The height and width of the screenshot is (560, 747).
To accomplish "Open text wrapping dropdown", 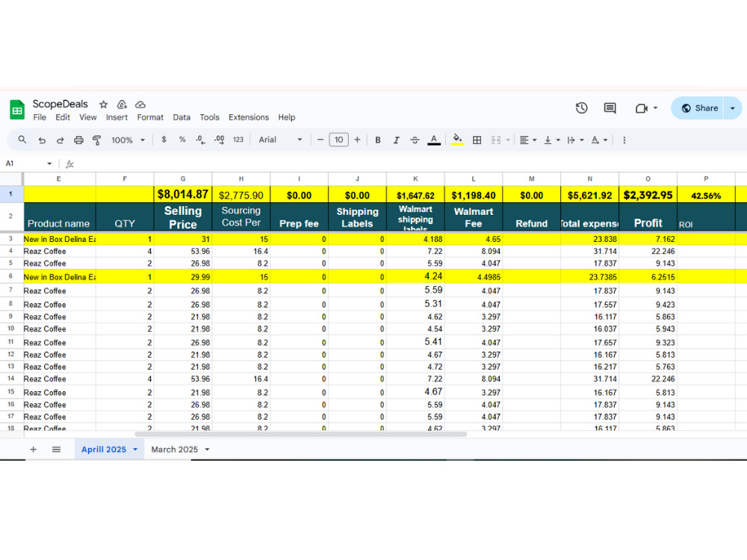I will (575, 140).
